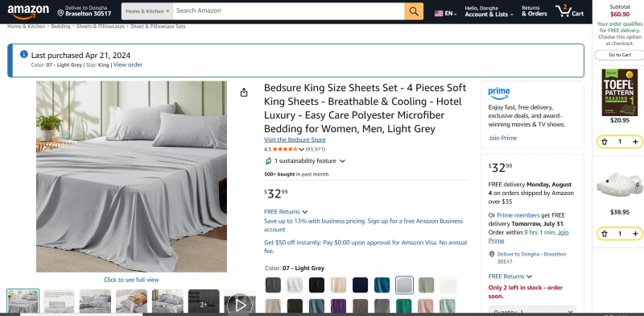Viewport: 644px width, 316px height.
Task: Click the orange search magnifier button
Action: coord(414,11)
